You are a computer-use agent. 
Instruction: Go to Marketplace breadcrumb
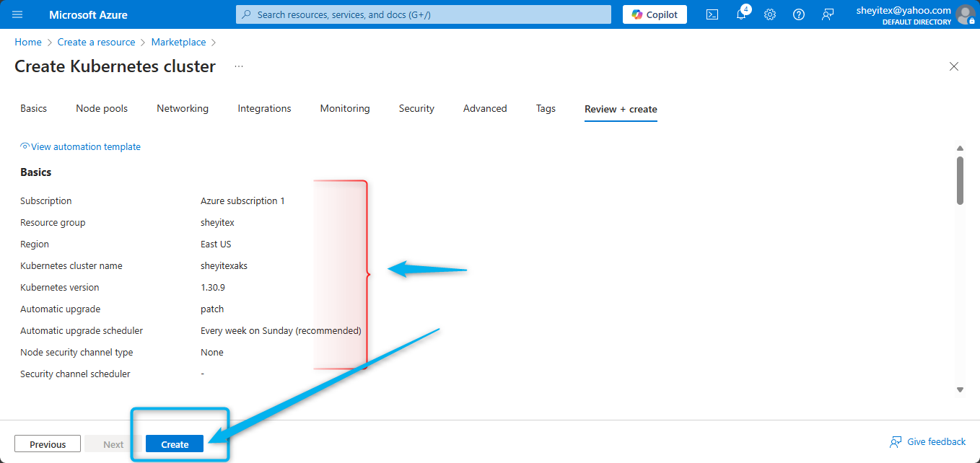click(x=179, y=43)
